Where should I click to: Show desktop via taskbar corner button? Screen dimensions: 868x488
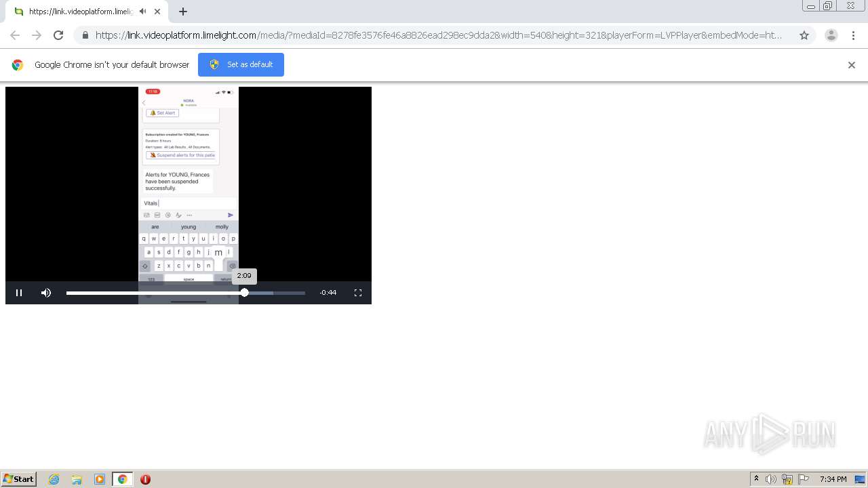(x=861, y=479)
